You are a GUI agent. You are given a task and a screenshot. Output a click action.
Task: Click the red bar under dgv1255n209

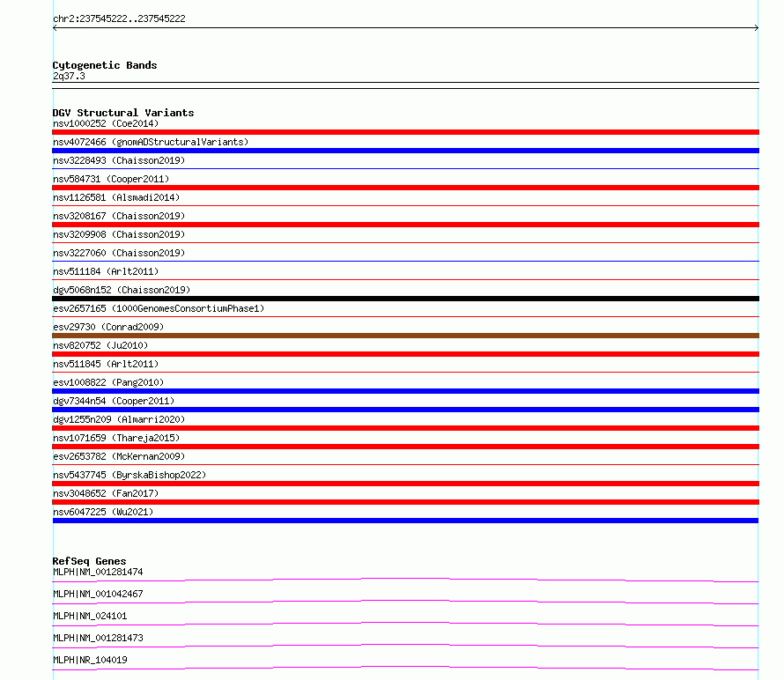pyautogui.click(x=405, y=428)
